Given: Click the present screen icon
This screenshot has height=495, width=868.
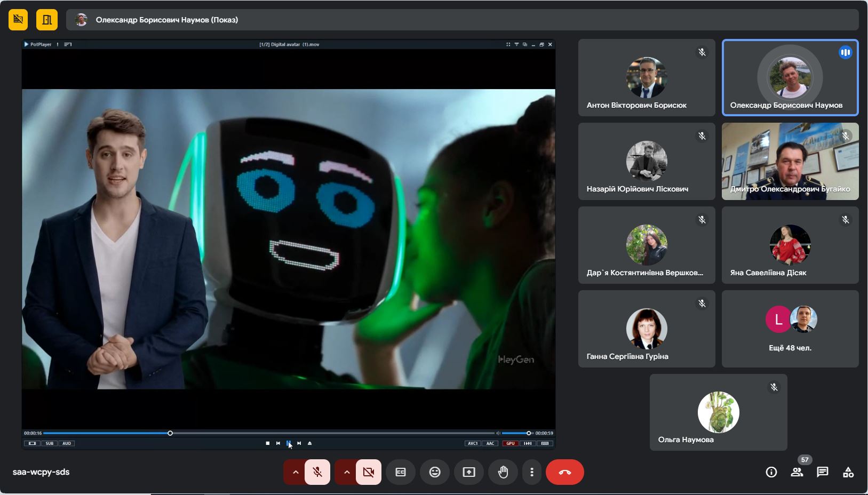Looking at the screenshot, I should pos(469,472).
